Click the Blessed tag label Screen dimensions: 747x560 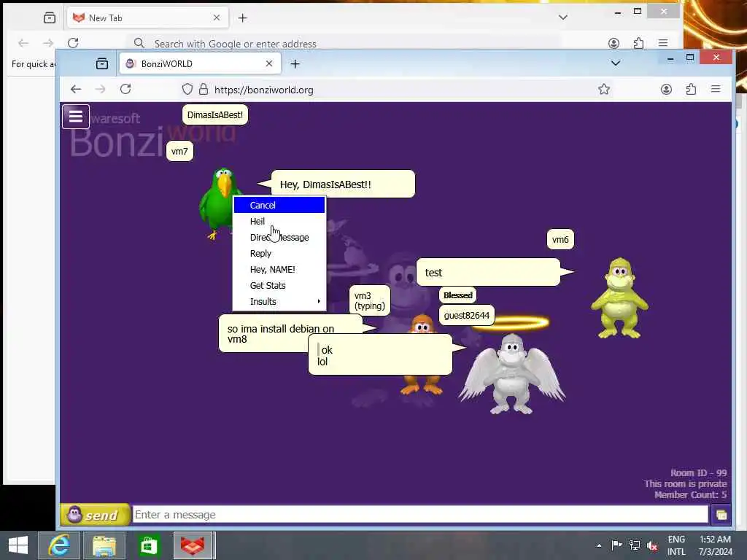click(458, 295)
